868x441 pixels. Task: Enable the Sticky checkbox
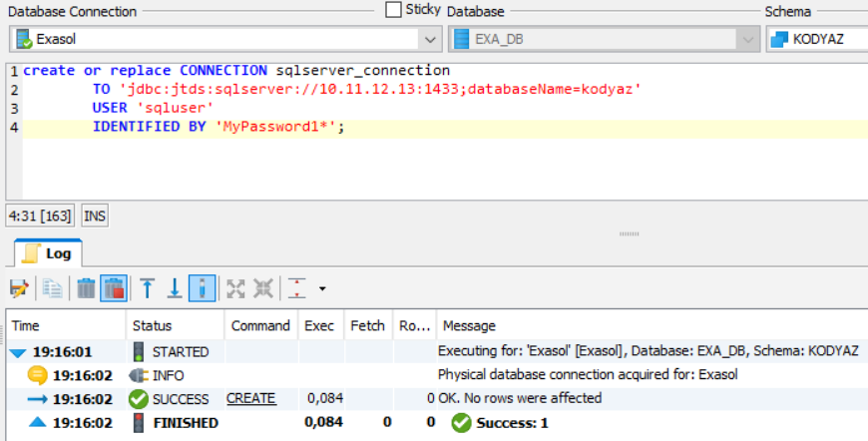point(393,9)
